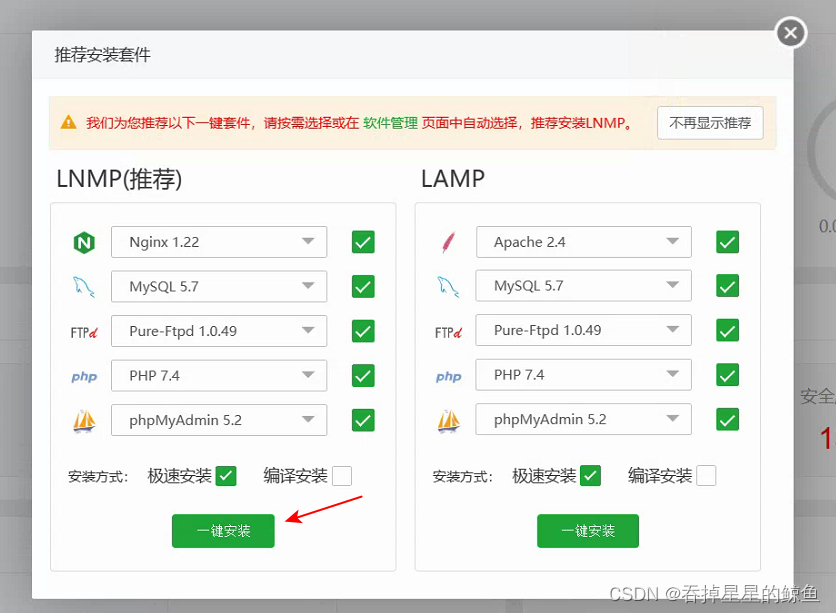This screenshot has height=613, width=836.
Task: Uncheck MySQL 5.7 in LNMP
Action: pyautogui.click(x=363, y=286)
